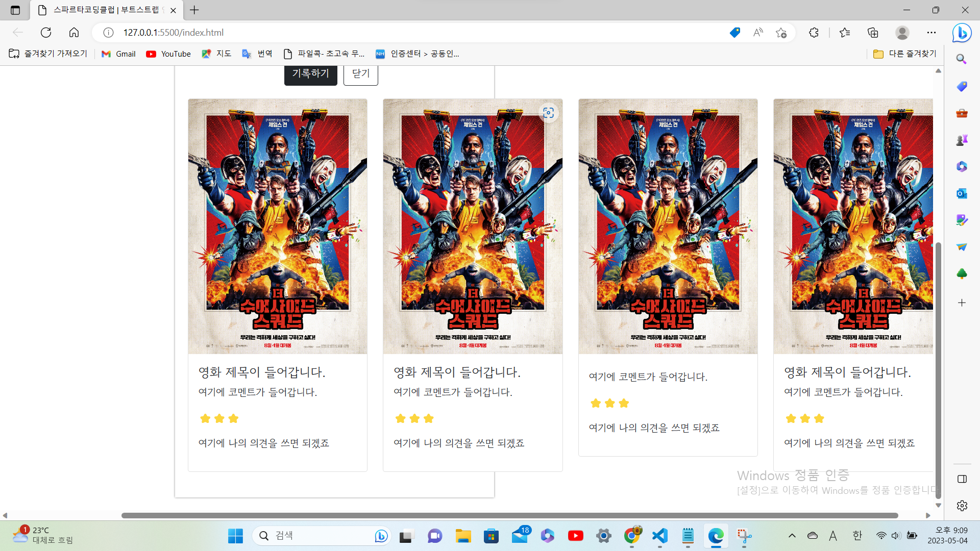
Task: Open the sidebar Drop paper plane icon
Action: tap(962, 247)
